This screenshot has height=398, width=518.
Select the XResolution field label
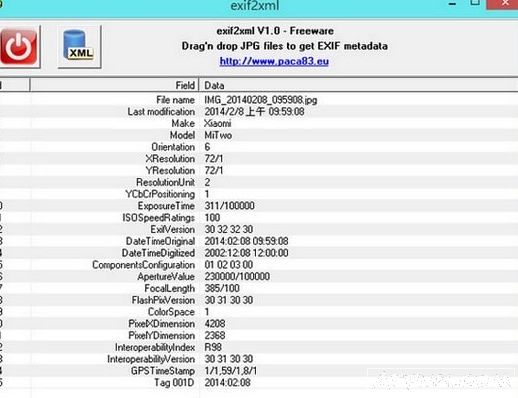click(170, 159)
